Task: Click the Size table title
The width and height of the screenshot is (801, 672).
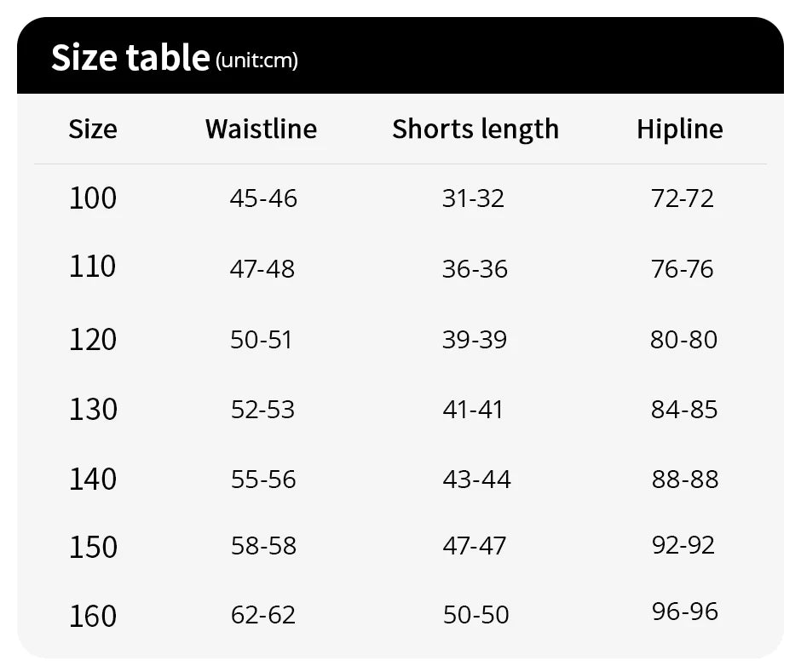Action: [x=130, y=58]
